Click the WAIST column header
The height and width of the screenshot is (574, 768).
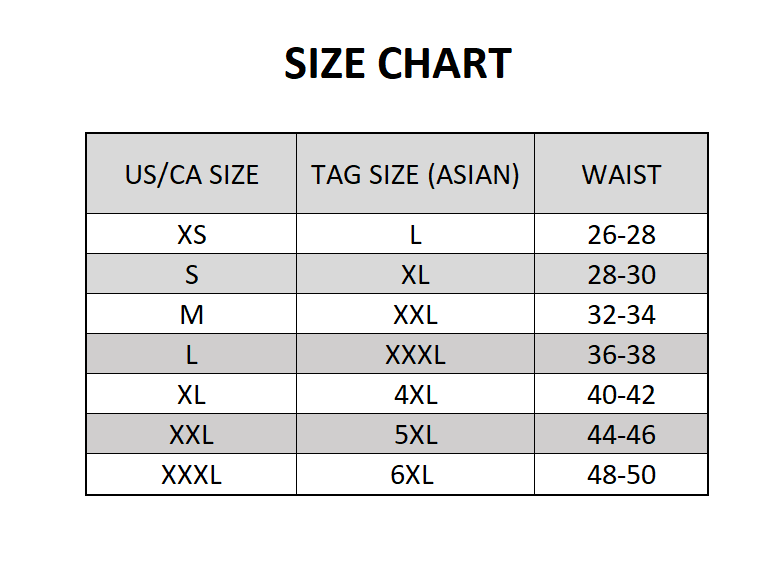point(621,174)
